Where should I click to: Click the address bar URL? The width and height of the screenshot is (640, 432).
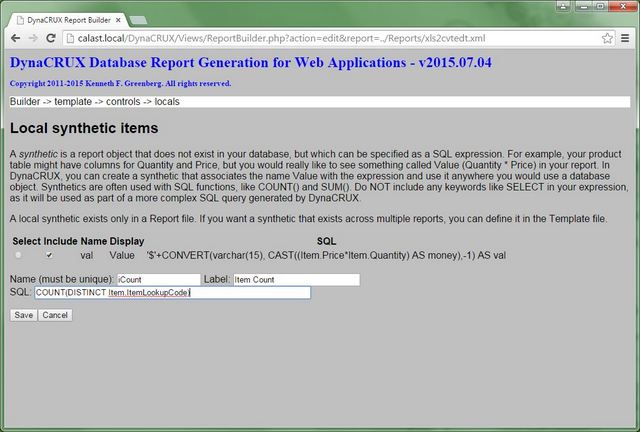(281, 38)
